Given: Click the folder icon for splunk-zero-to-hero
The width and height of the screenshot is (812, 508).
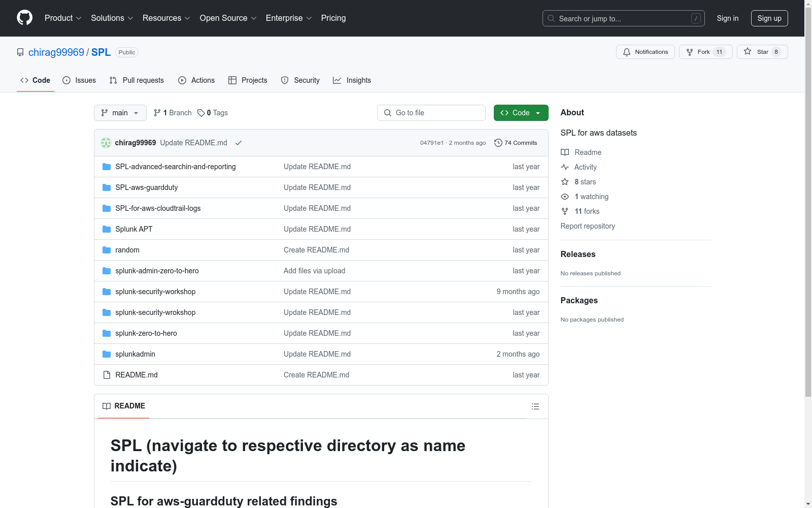Looking at the screenshot, I should (x=107, y=333).
